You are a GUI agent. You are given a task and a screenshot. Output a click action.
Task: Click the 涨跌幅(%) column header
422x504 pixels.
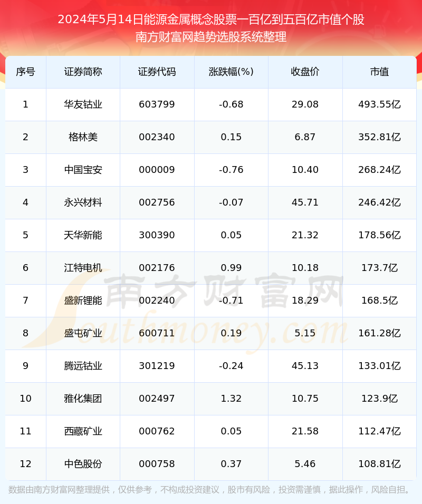click(x=231, y=72)
